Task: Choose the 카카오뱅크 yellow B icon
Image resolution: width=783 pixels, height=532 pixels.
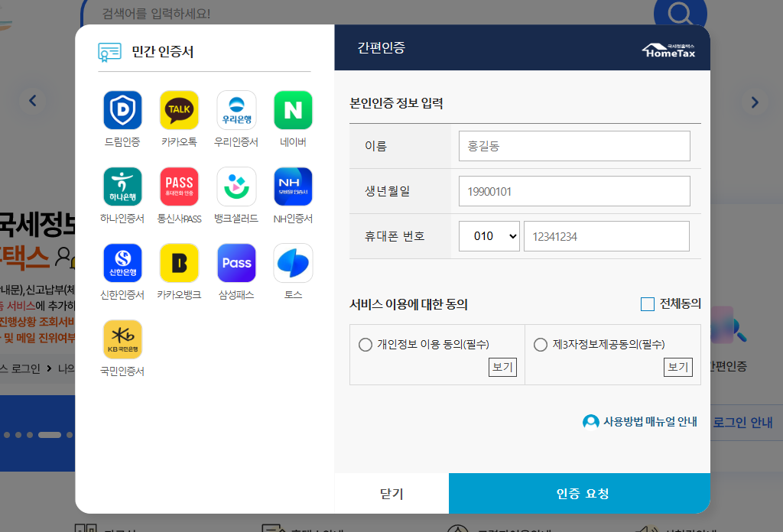Action: coord(179,263)
